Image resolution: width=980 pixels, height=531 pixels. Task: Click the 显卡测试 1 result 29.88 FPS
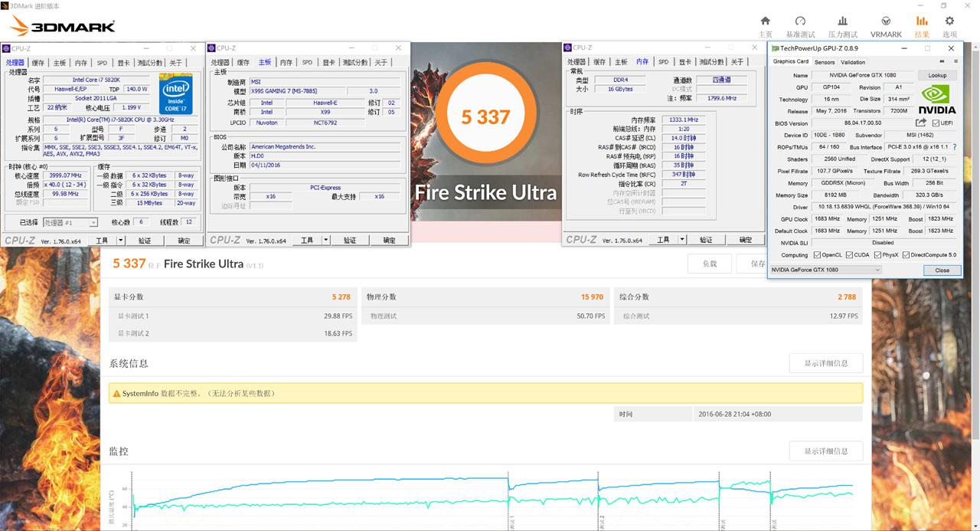click(338, 316)
